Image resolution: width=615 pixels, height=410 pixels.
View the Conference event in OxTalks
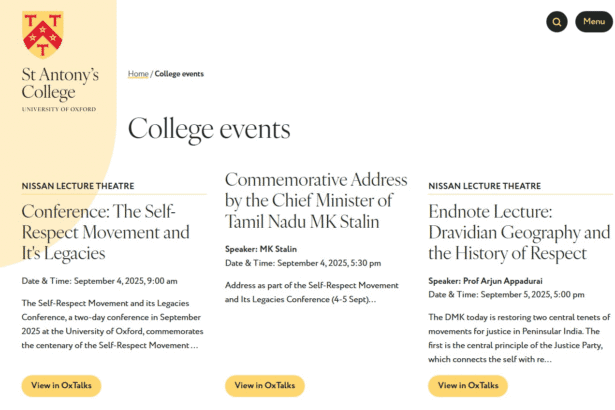pos(61,386)
